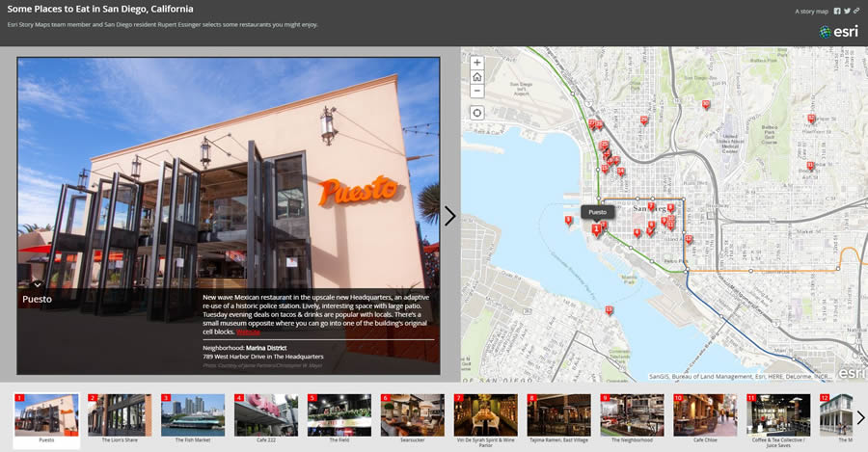Select map marker number 1 Puesto
The width and height of the screenshot is (868, 452).
click(x=596, y=229)
